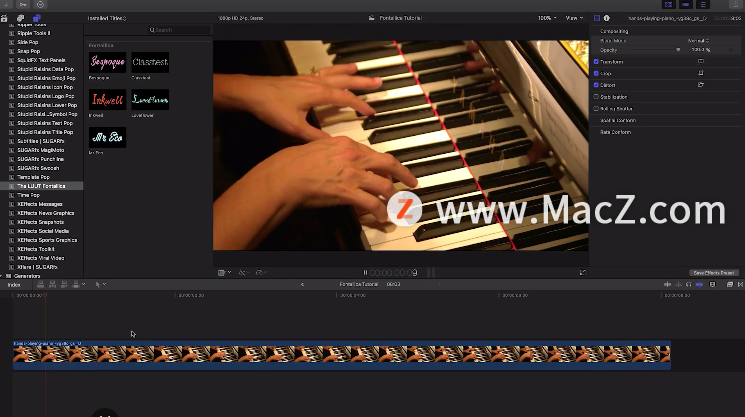Image resolution: width=745 pixels, height=417 pixels.
Task: Click the keyword editor key button
Action: click(x=23, y=4)
